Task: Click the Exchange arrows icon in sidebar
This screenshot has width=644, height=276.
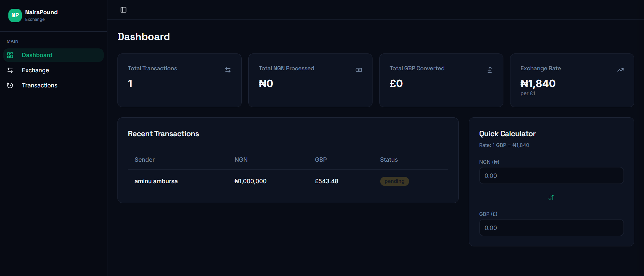Action: click(10, 70)
